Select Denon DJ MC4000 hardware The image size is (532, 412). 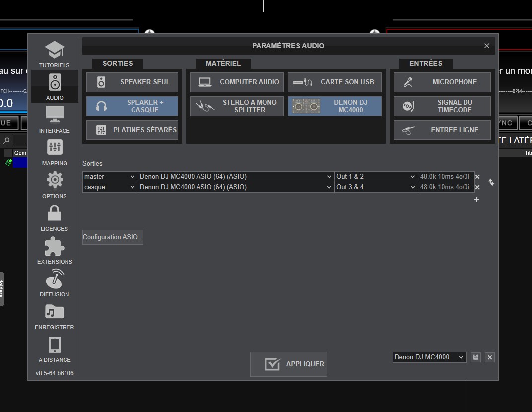coord(334,106)
